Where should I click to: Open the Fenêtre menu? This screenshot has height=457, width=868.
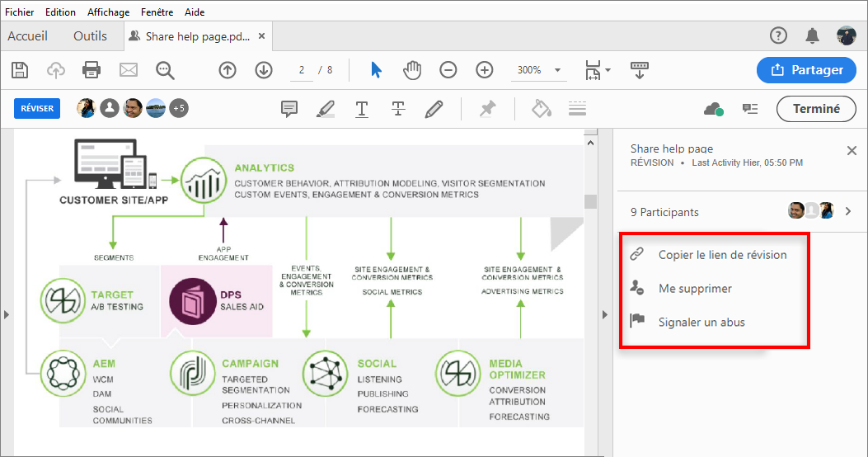click(157, 12)
